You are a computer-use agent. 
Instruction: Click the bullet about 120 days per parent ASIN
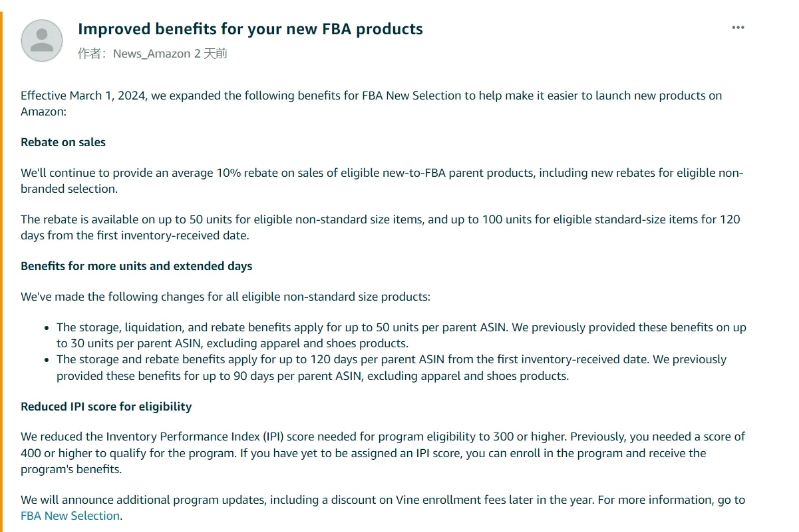pos(391,367)
